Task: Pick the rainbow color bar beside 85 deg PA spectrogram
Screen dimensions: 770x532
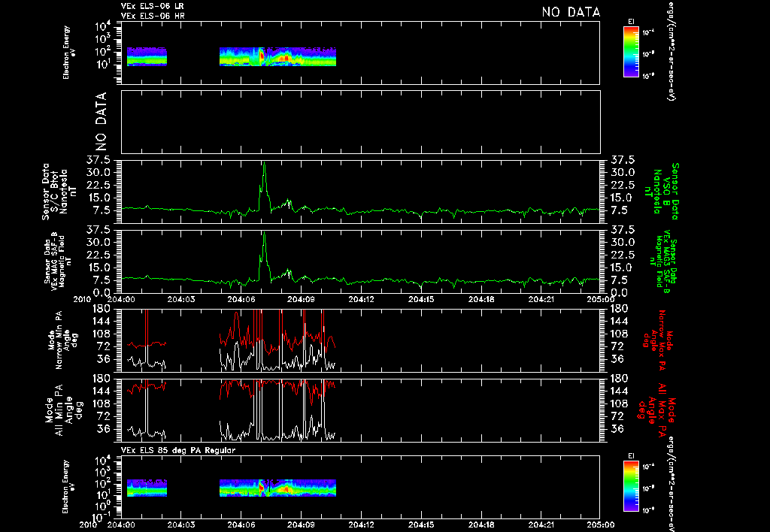Action: pyautogui.click(x=631, y=486)
